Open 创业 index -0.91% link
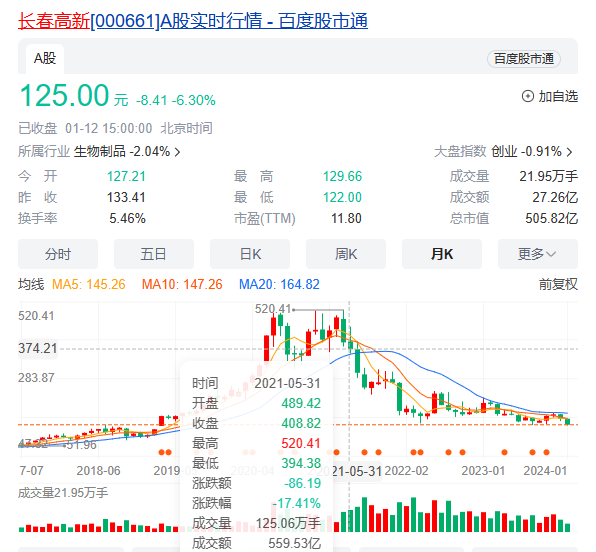Viewport: 596px width, 552px height. (526, 151)
